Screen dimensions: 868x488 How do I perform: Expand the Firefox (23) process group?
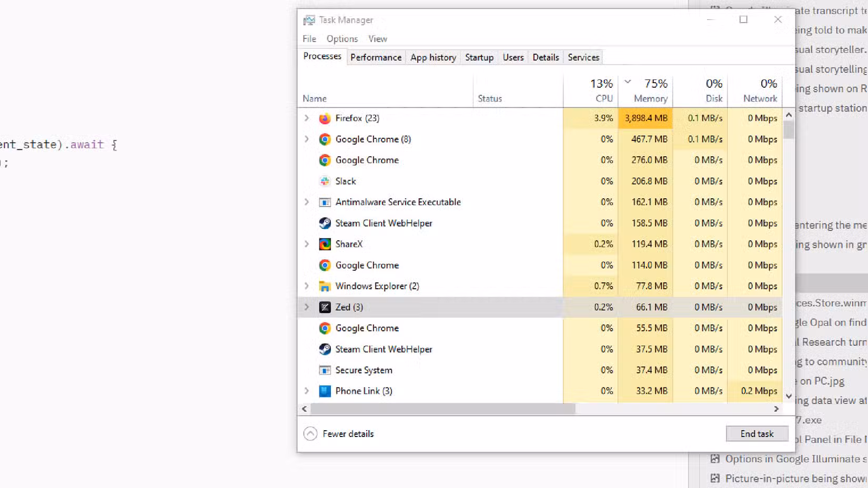[307, 118]
